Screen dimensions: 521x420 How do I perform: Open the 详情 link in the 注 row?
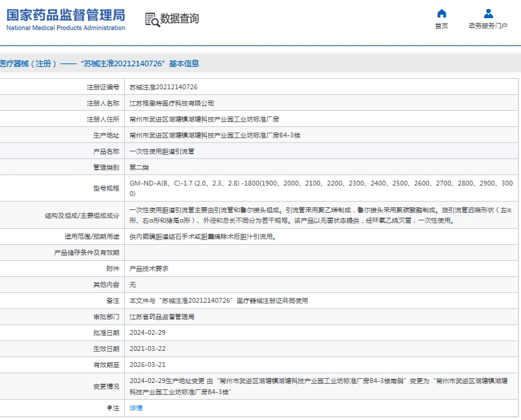coord(136,408)
